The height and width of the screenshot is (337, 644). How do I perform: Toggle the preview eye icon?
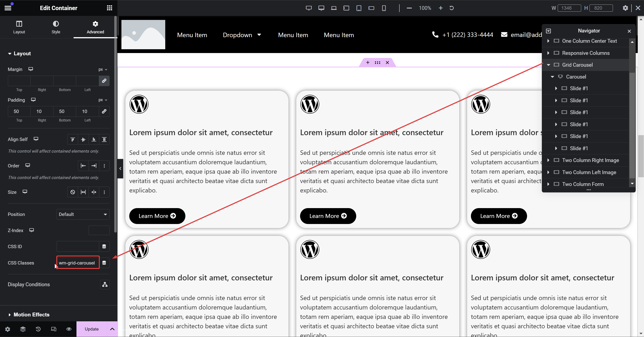[x=69, y=329]
